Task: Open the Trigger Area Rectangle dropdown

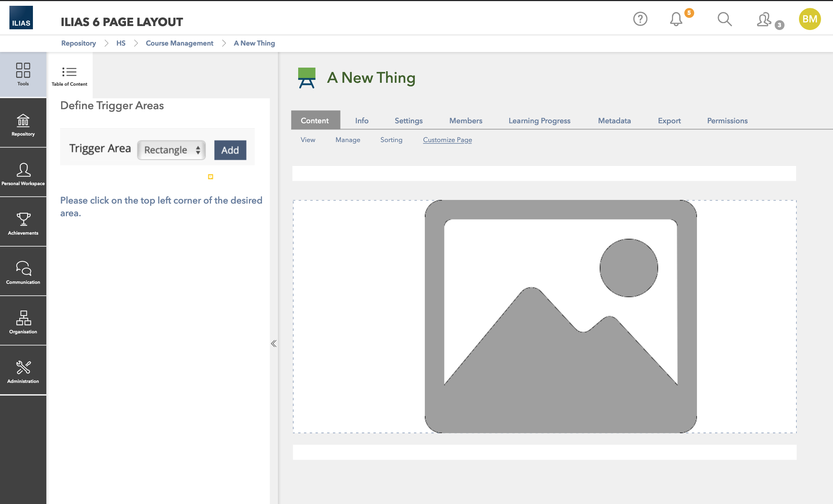Action: coord(172,150)
